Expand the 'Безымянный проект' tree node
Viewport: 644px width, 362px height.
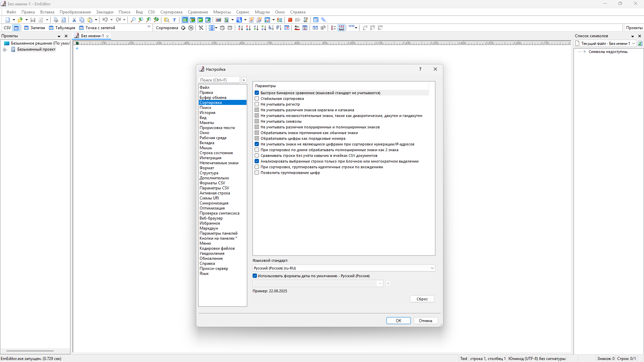coord(5,50)
